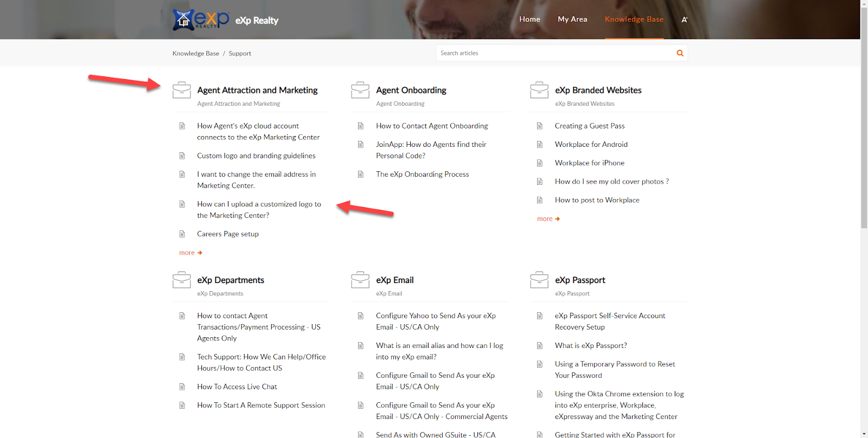Image resolution: width=868 pixels, height=438 pixels.
Task: Click document icon beside Workplace for Android
Action: pyautogui.click(x=540, y=144)
